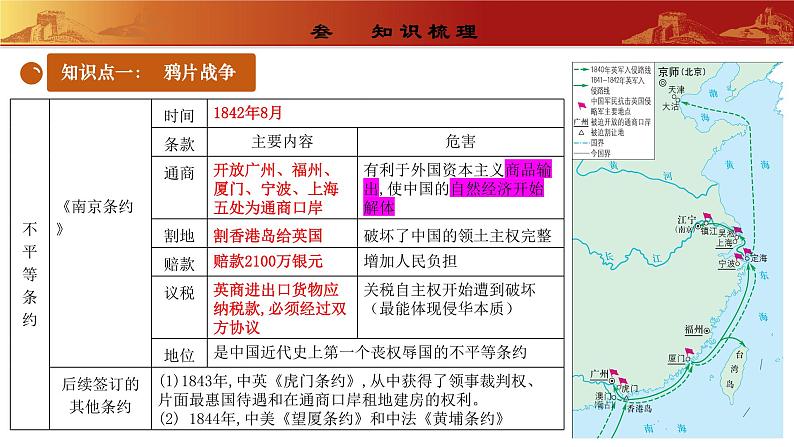Image resolution: width=794 pixels, height=447 pixels.
Task: Click 京师(北京) label on the map
Action: (x=682, y=72)
